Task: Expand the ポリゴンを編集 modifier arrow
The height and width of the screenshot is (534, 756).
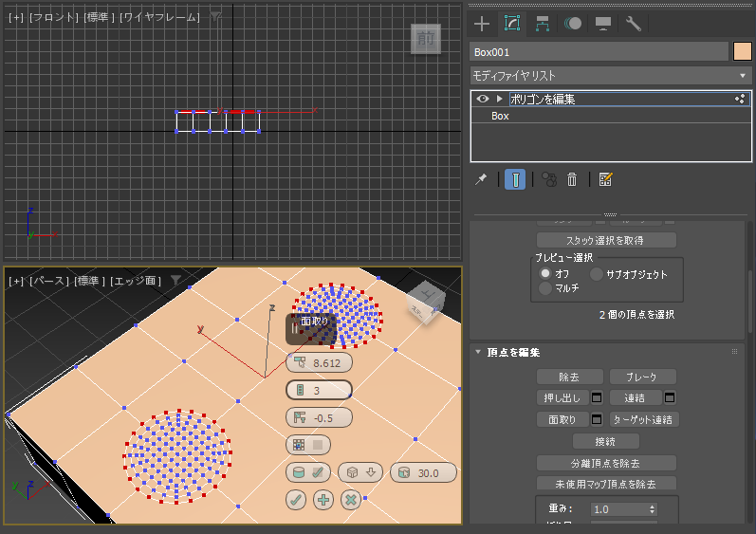Action: pos(500,99)
